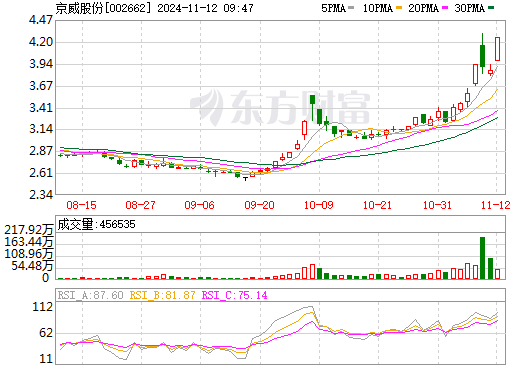Click the RSI_C:75.14 indicator value
Viewport: 520px width, 365px height.
pyautogui.click(x=235, y=295)
